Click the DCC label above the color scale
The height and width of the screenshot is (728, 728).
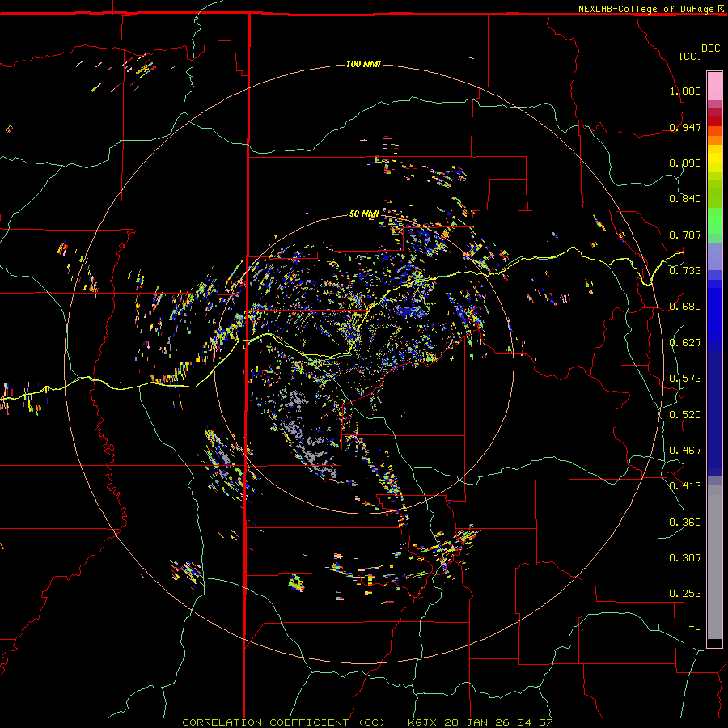coord(710,49)
